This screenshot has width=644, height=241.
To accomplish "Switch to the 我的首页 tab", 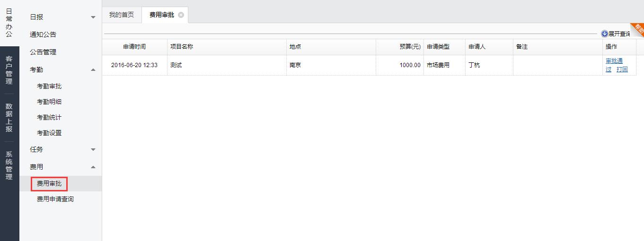I will (122, 15).
